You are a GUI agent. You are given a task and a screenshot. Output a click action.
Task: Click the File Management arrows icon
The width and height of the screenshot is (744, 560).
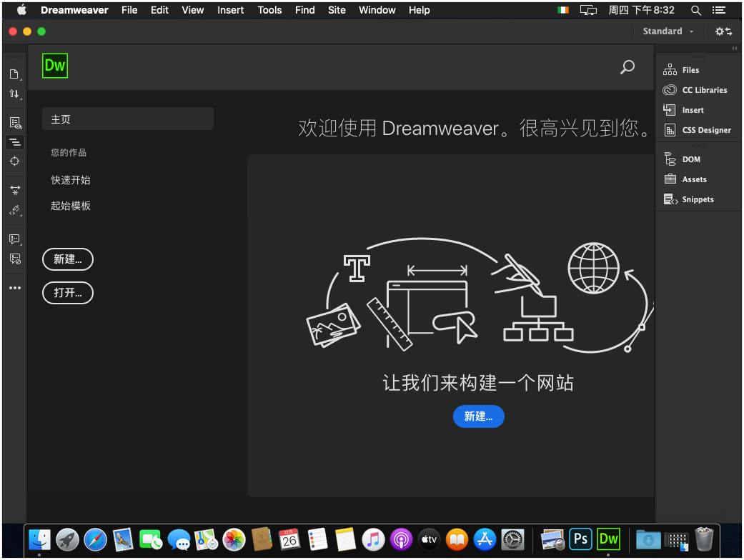pyautogui.click(x=15, y=94)
